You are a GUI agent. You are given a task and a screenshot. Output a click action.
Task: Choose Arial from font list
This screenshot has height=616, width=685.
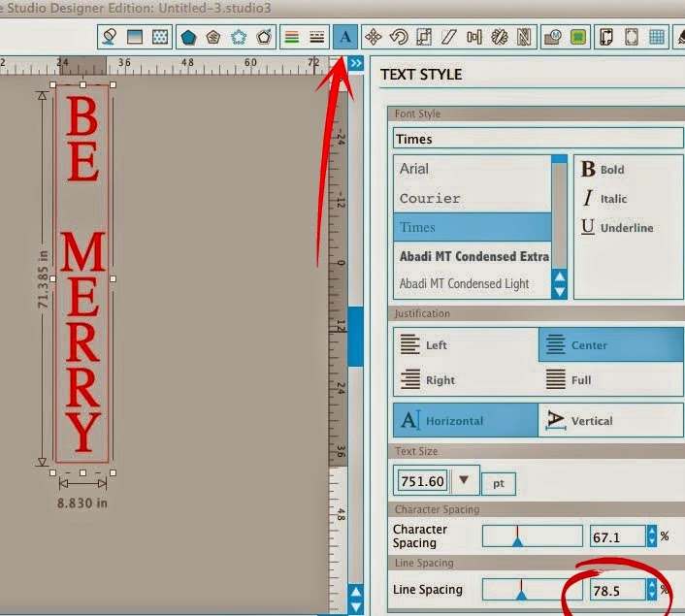[473, 169]
